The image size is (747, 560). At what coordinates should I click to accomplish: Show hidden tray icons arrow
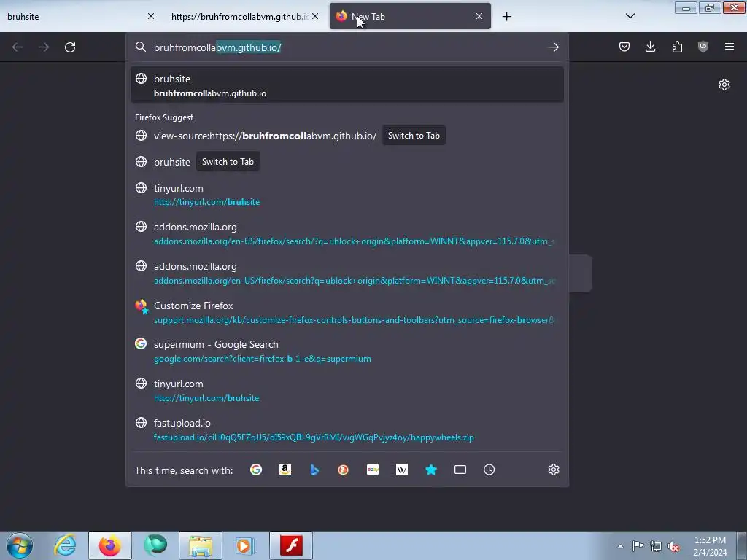coord(620,546)
